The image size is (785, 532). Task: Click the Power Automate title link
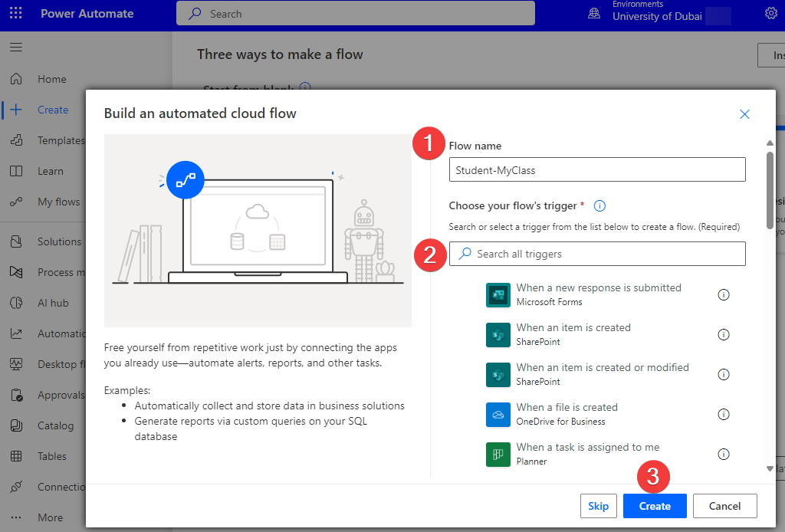(x=87, y=14)
